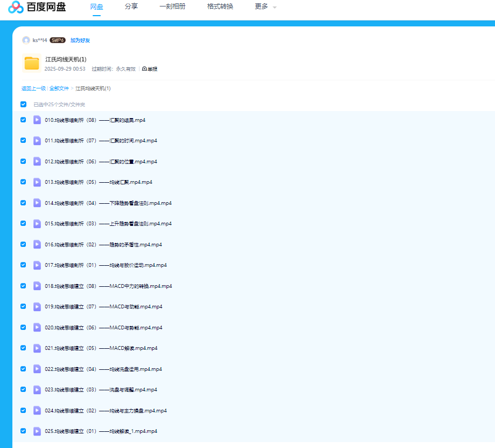Deselect the checkbox for file 023 洗盘与调整

(x=23, y=389)
